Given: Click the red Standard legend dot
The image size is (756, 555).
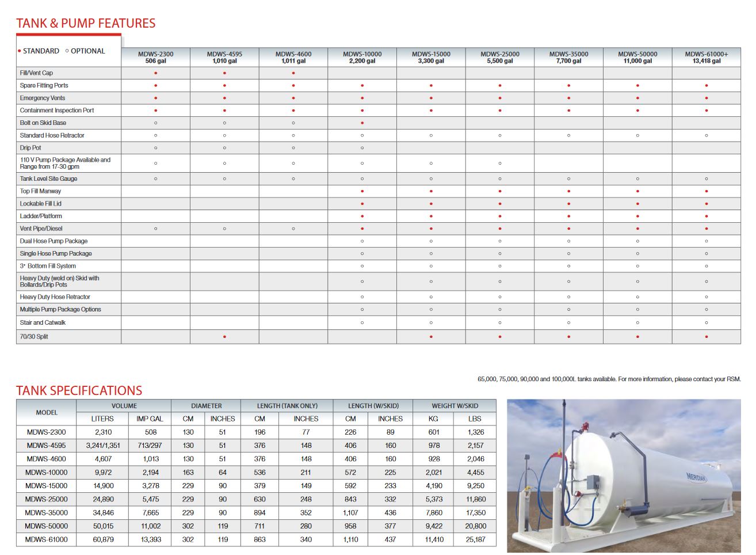Looking at the screenshot, I should click(x=20, y=51).
